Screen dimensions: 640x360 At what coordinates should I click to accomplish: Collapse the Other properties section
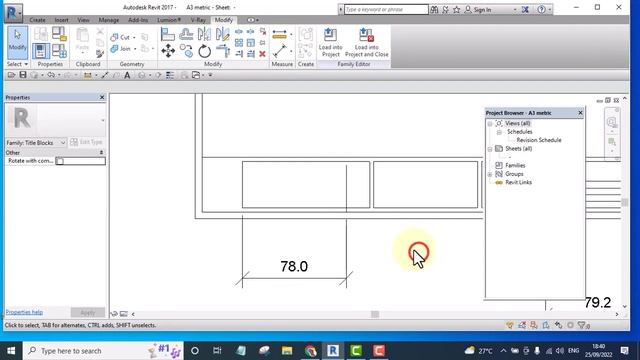(x=102, y=152)
